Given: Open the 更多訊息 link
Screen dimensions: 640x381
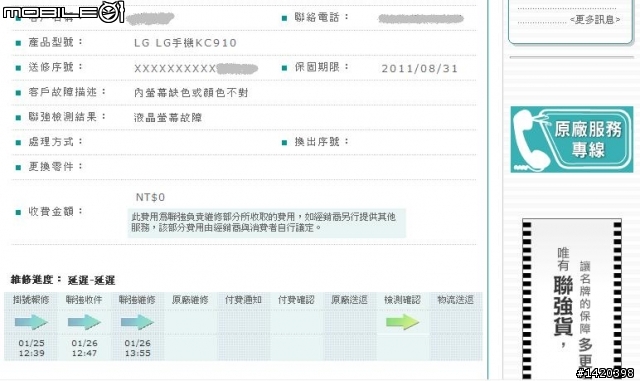Looking at the screenshot, I should click(x=595, y=20).
